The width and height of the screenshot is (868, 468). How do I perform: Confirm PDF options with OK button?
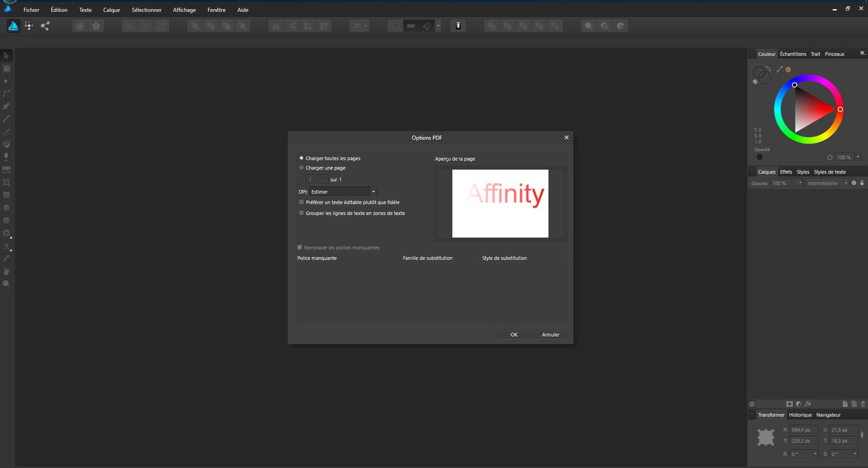click(514, 334)
